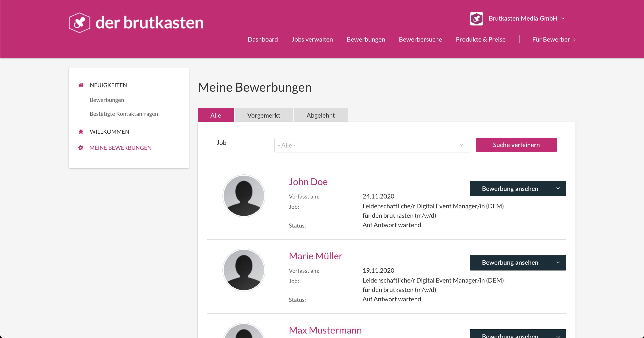Switch to the Abgelehnt tab
The height and width of the screenshot is (338, 644).
(x=320, y=115)
